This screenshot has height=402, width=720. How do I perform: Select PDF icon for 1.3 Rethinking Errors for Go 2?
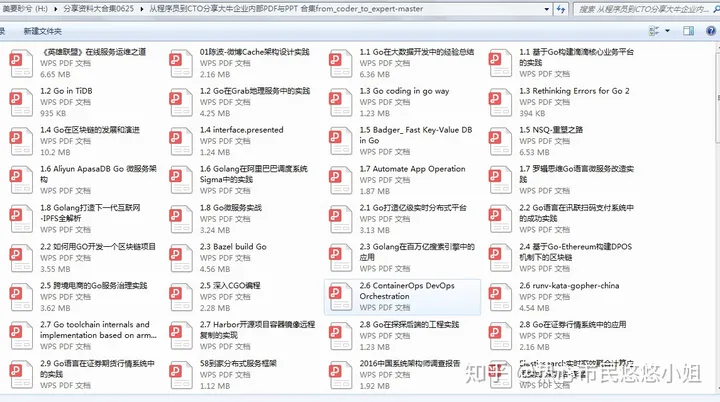tap(501, 102)
